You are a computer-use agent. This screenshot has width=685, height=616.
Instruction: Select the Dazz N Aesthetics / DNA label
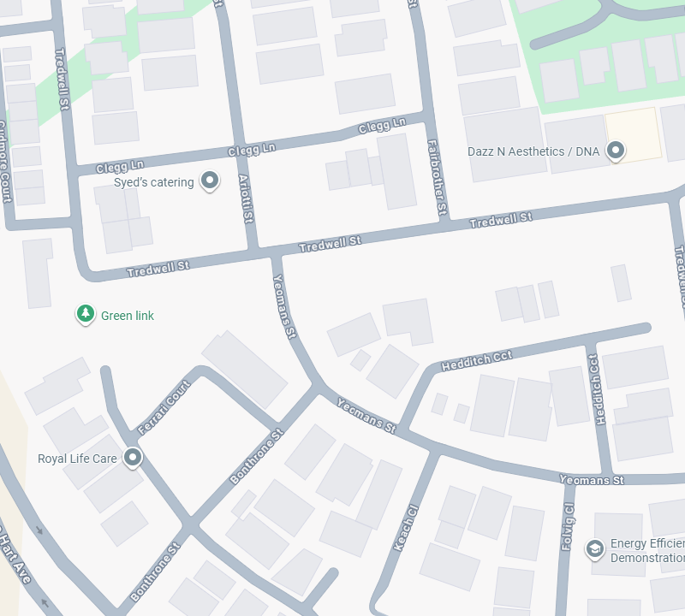(x=533, y=151)
